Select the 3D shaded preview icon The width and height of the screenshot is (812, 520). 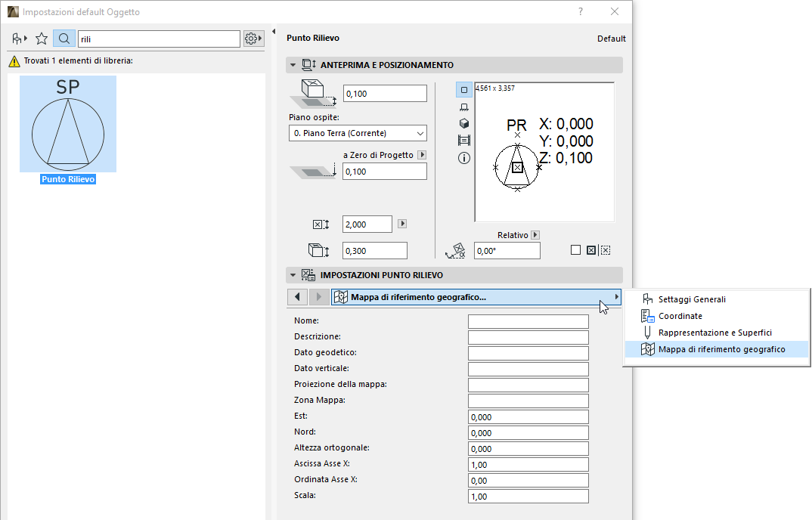[x=464, y=123]
